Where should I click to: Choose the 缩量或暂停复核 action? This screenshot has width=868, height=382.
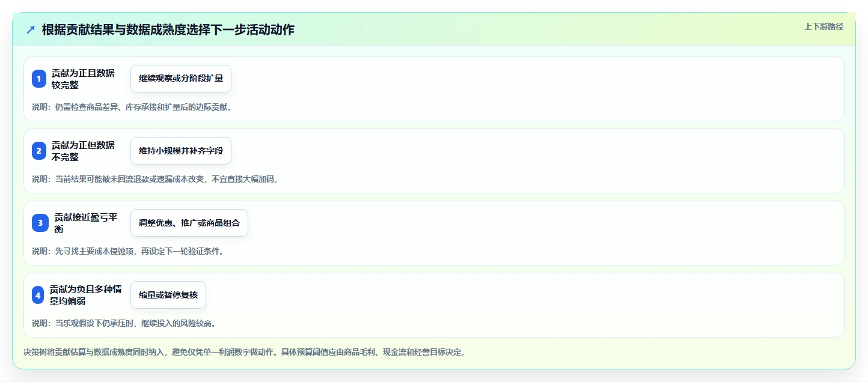(168, 295)
